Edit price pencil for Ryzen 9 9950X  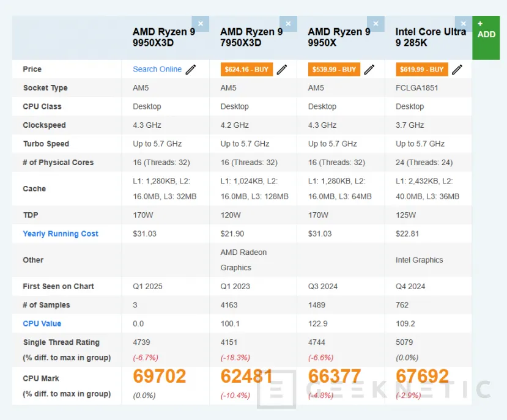coord(369,69)
